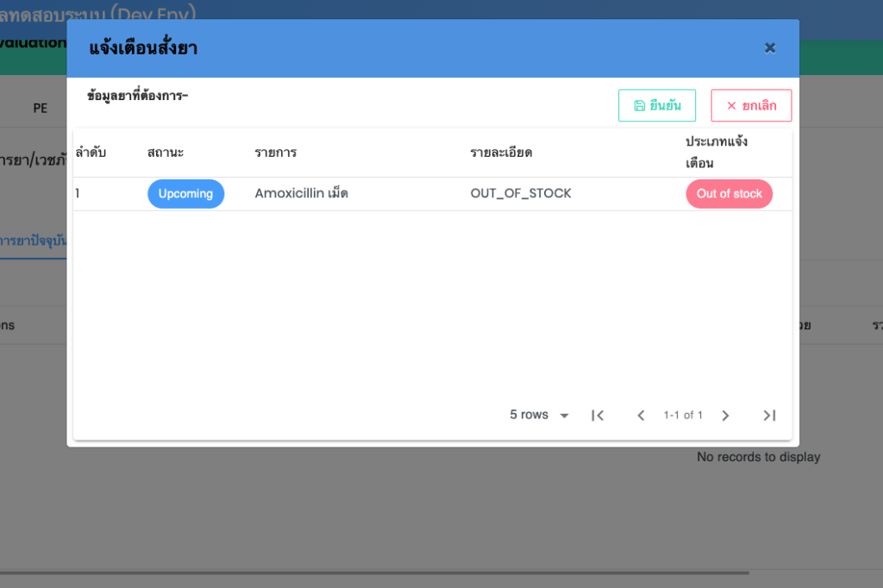Click the ยืนยัน confirm button

[656, 105]
